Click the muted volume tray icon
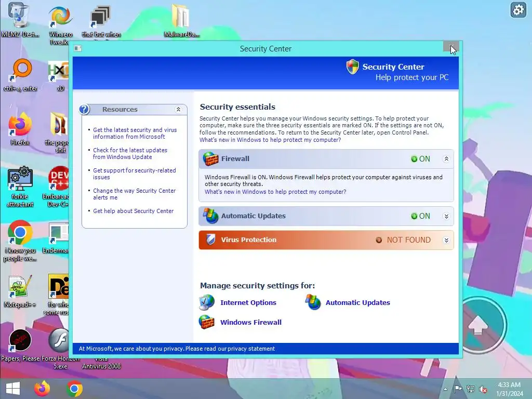 point(483,389)
